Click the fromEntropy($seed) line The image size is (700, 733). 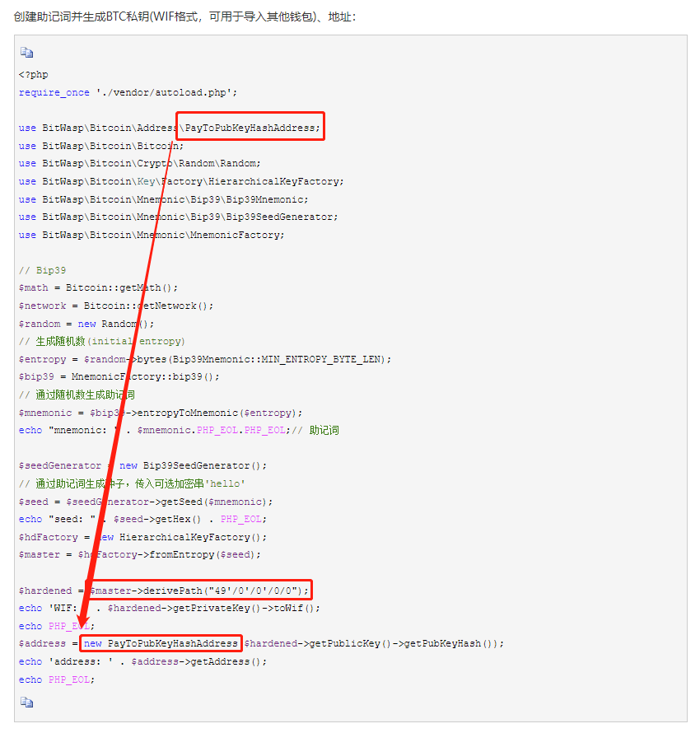(x=140, y=555)
